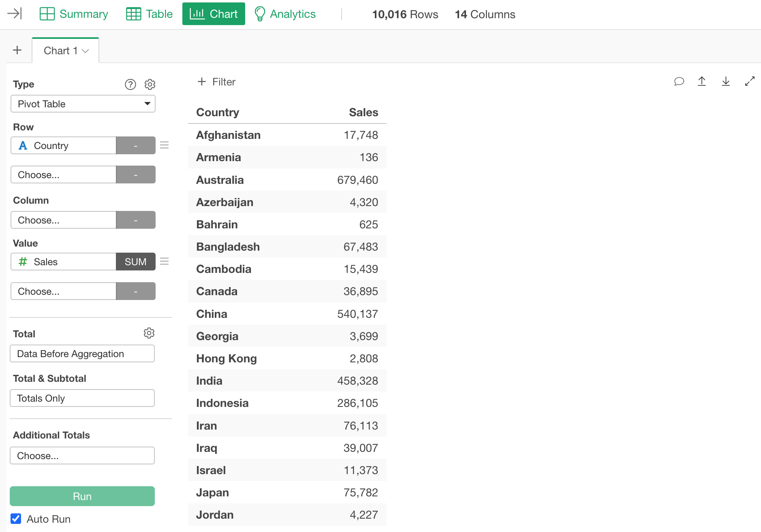Collapse the side panel arrow icon
The image size is (761, 532).
15,14
